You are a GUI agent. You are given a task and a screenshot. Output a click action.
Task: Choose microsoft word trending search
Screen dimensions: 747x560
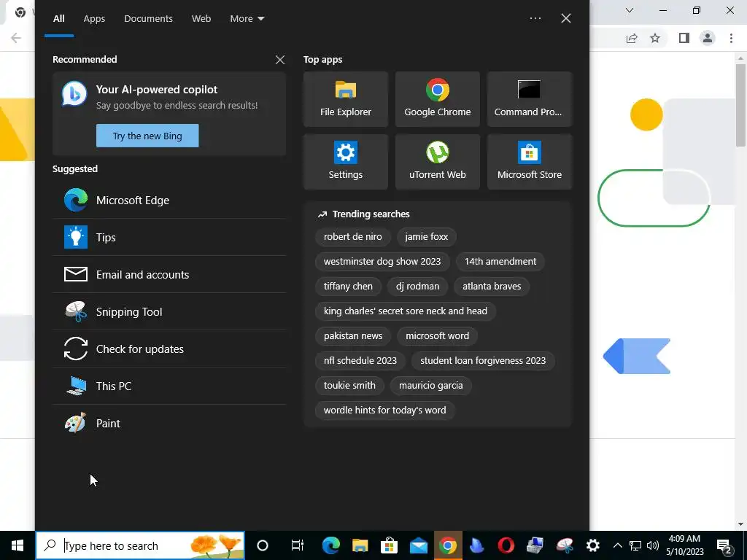click(x=438, y=335)
